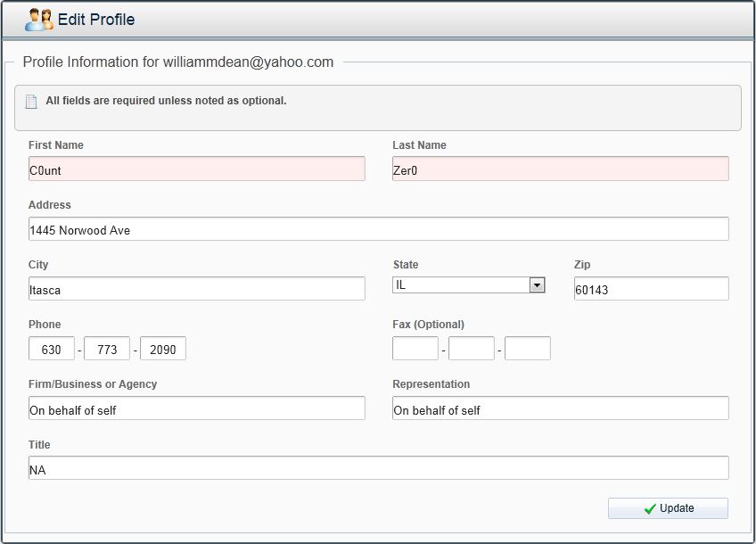Focus the Firm/Business or Agency field
756x544 pixels.
pyautogui.click(x=196, y=408)
